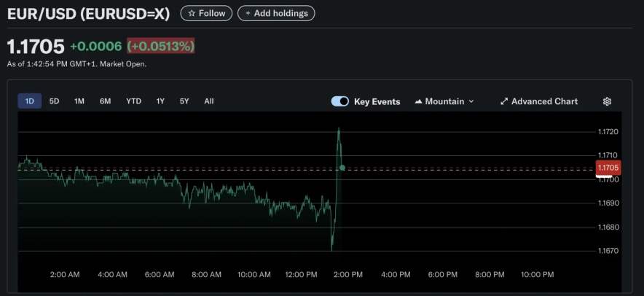Choose the 6M time range
The height and width of the screenshot is (296, 644).
click(105, 101)
